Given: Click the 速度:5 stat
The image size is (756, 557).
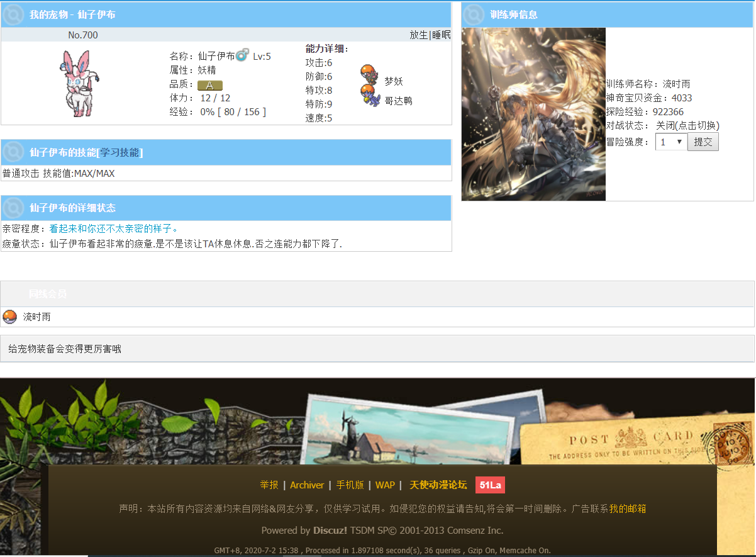Looking at the screenshot, I should (319, 118).
